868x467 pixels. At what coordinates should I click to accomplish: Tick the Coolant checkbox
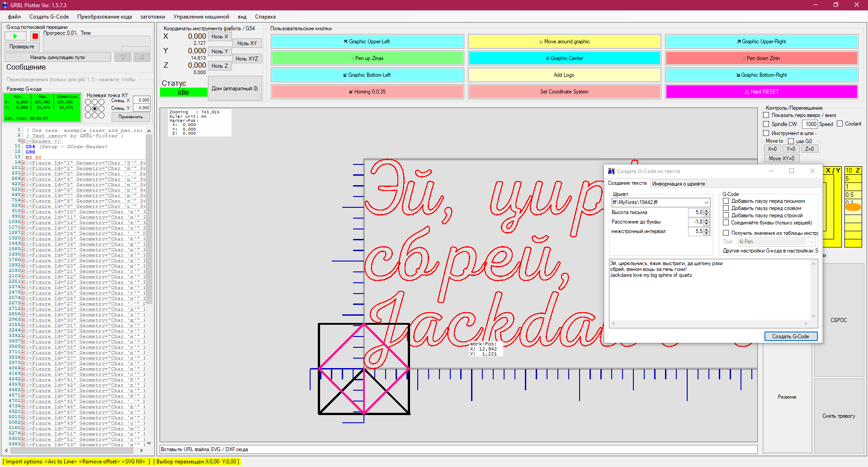coord(840,124)
